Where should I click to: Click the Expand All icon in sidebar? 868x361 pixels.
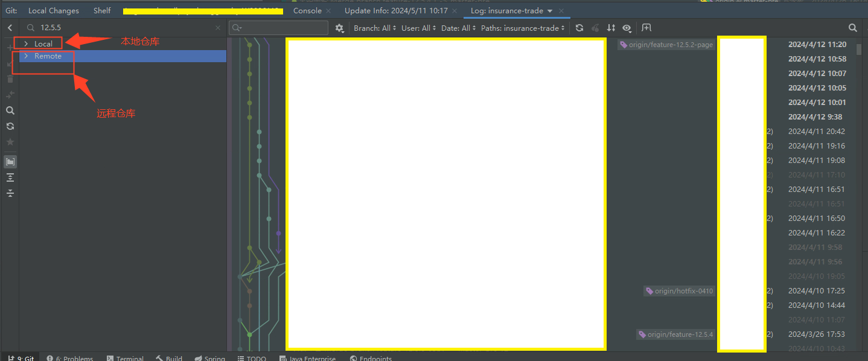pyautogui.click(x=10, y=177)
